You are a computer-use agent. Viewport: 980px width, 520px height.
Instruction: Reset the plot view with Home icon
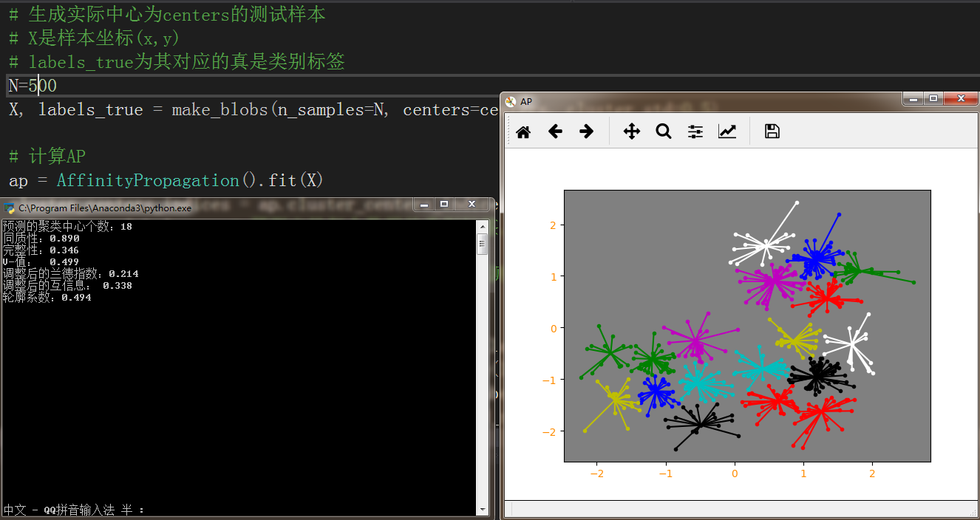[523, 131]
